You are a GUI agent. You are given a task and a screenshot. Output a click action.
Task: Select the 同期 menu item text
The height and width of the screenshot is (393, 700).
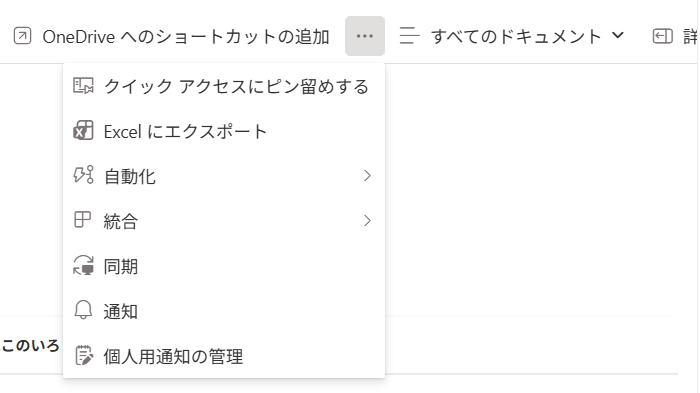point(121,267)
